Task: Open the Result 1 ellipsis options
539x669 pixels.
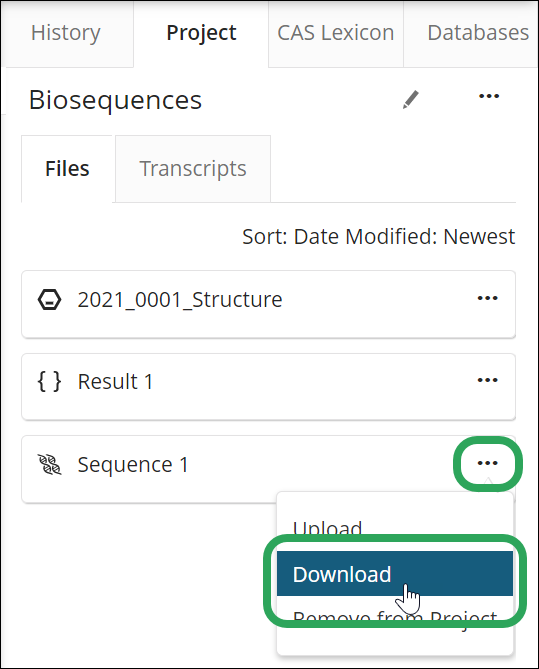Action: click(487, 380)
